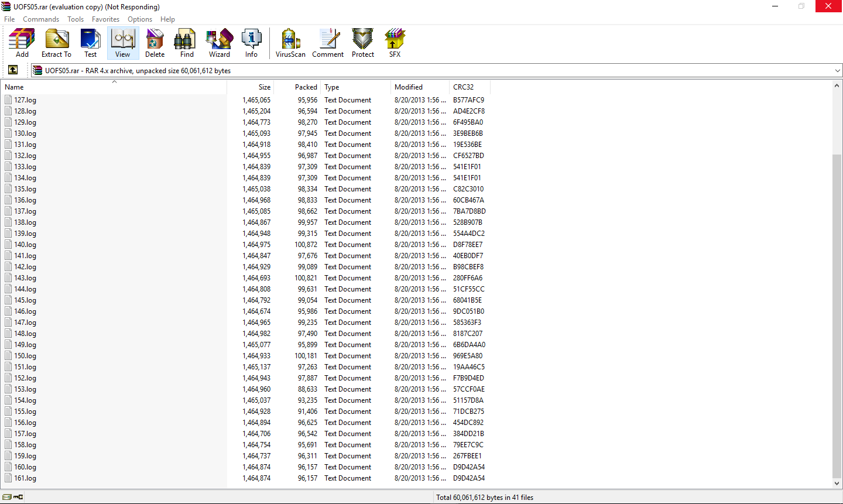
Task: Click the Protect archive icon
Action: [363, 43]
